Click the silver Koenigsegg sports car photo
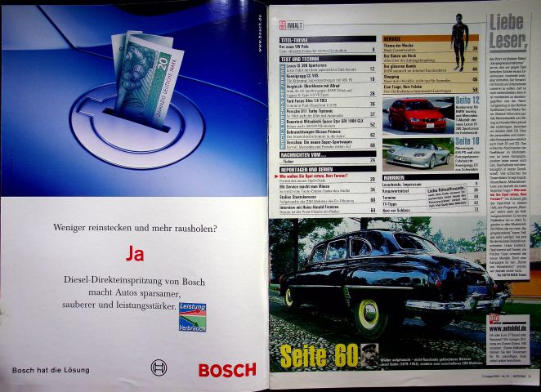This screenshot has height=392, width=541. click(417, 152)
